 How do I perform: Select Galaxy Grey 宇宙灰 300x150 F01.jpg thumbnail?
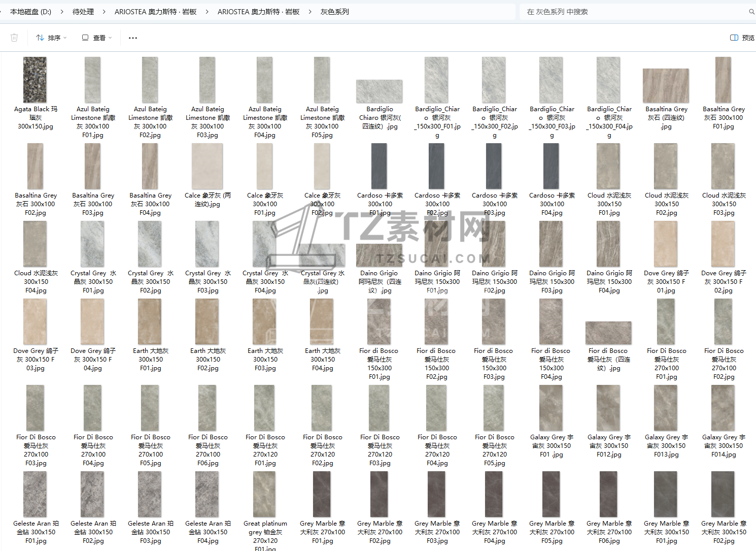click(551, 408)
